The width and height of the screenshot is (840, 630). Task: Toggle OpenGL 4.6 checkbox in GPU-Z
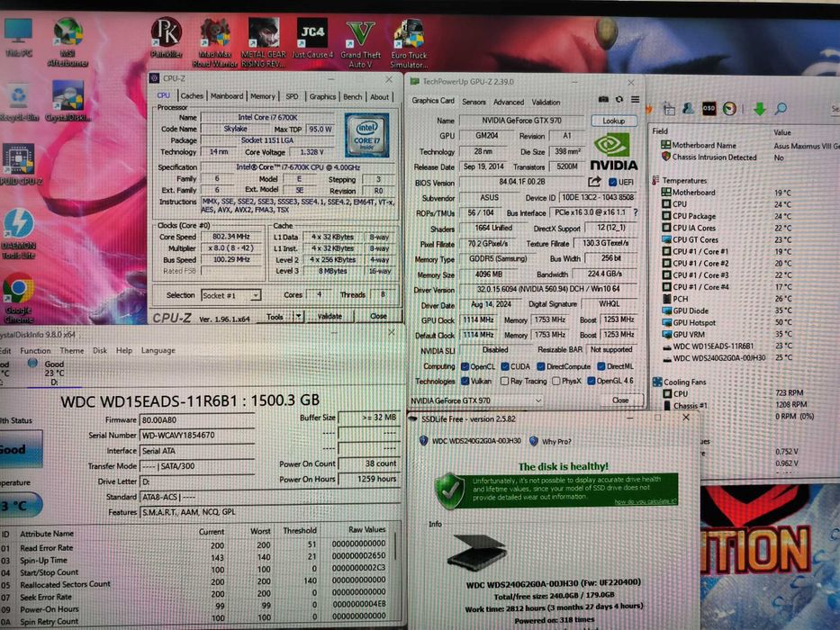[591, 381]
